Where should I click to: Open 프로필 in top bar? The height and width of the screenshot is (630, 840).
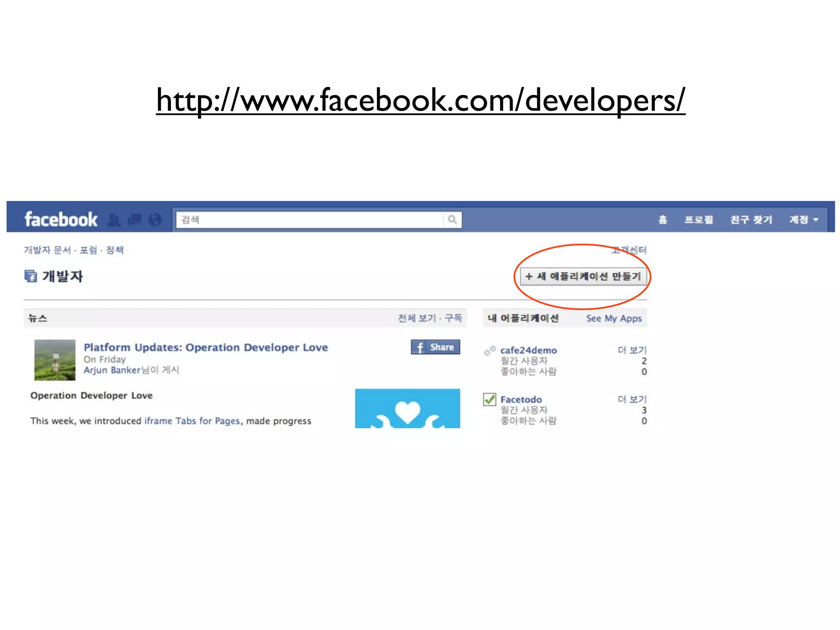[699, 220]
